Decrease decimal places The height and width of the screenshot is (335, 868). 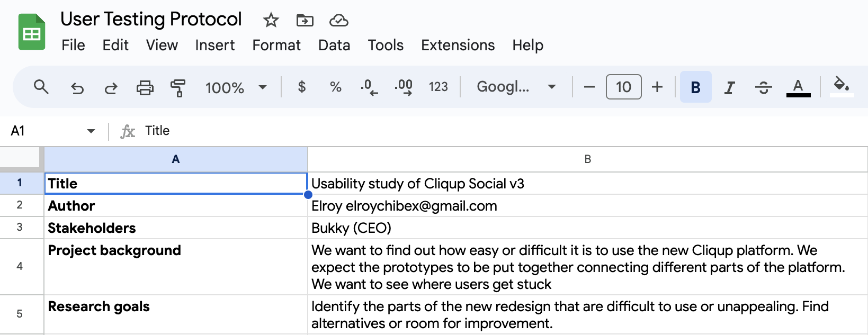[x=369, y=87]
